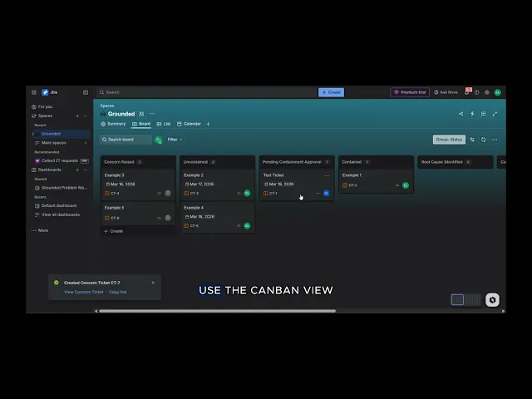Click the Share icon
Viewport: 532px width, 399px height.
pos(461,114)
